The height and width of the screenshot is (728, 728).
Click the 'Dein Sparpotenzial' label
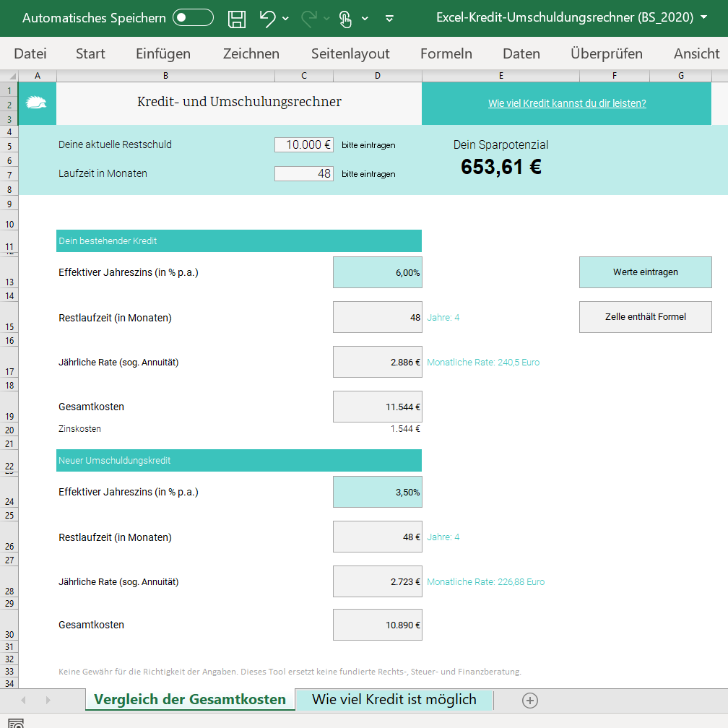point(501,145)
